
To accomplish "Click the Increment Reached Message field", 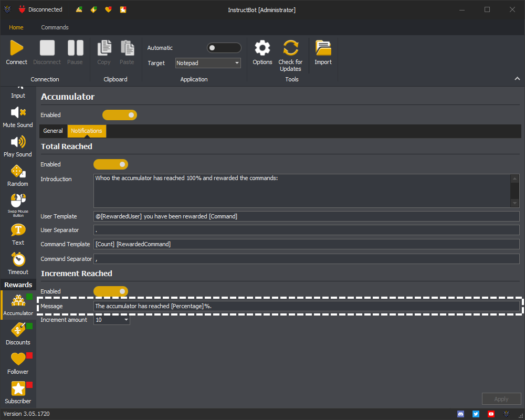I will pyautogui.click(x=307, y=306).
